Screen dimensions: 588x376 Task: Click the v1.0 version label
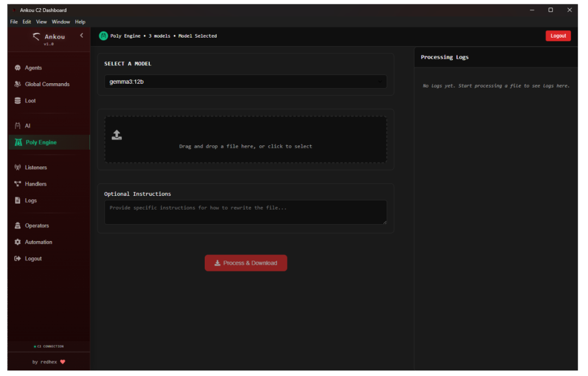coord(49,44)
